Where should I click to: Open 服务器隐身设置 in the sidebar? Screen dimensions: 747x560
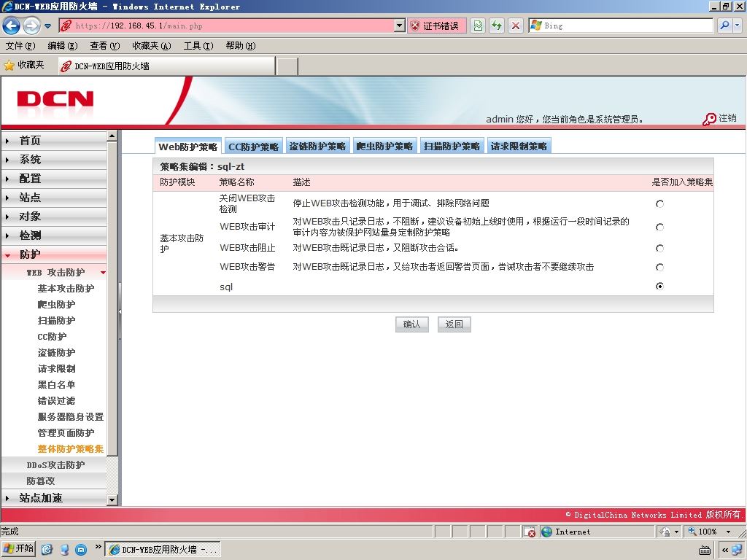(x=71, y=416)
